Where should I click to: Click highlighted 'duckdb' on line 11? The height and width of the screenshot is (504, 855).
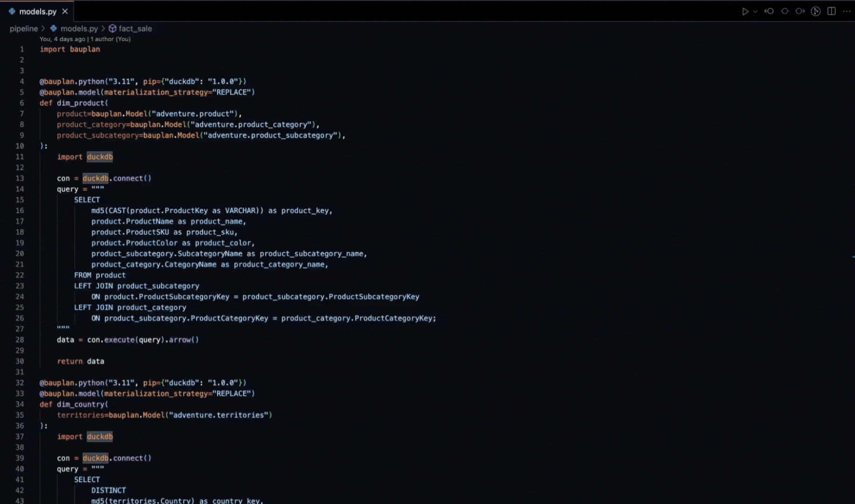pyautogui.click(x=100, y=157)
